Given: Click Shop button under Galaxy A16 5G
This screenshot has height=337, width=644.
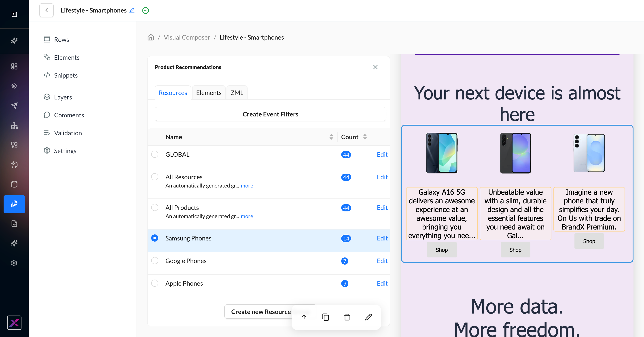Looking at the screenshot, I should pyautogui.click(x=441, y=250).
